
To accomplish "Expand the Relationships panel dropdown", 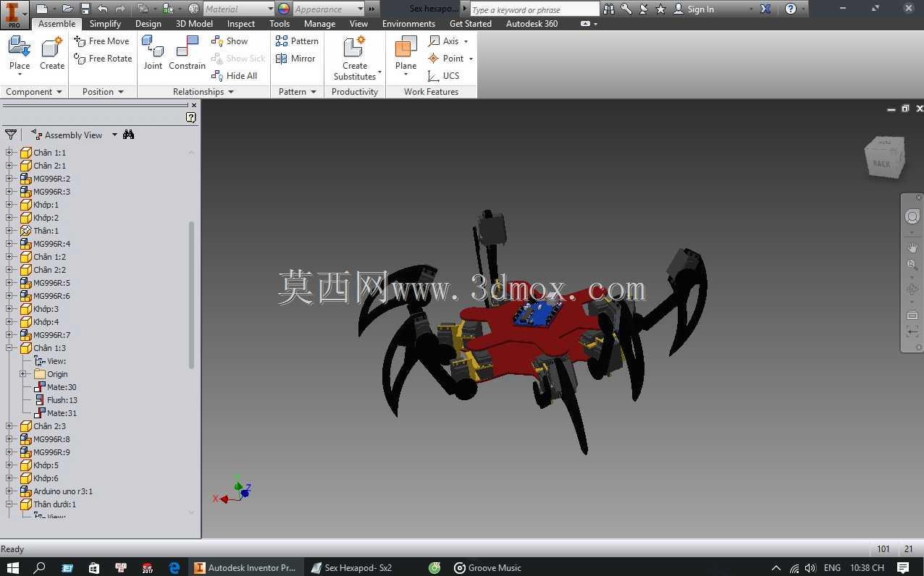I will 231,92.
